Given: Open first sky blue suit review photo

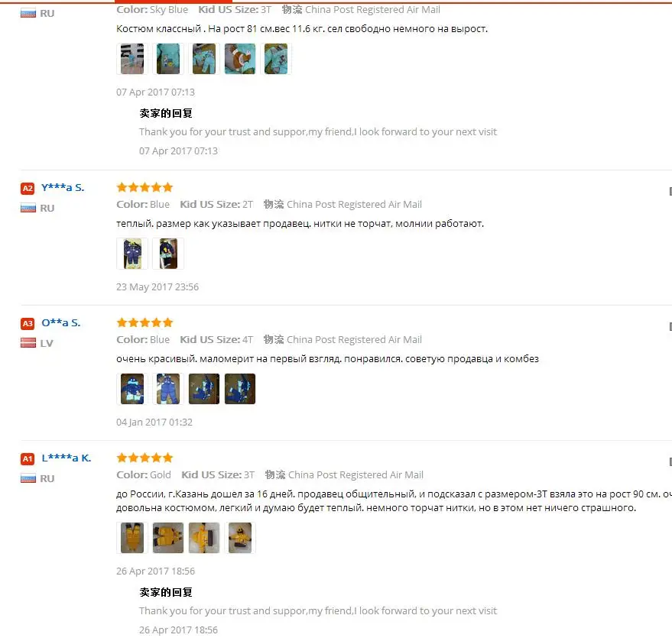Looking at the screenshot, I should pos(132,59).
